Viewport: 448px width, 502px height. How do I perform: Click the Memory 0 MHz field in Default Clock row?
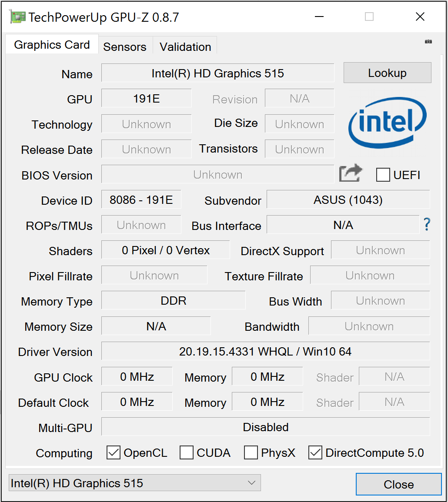click(267, 402)
